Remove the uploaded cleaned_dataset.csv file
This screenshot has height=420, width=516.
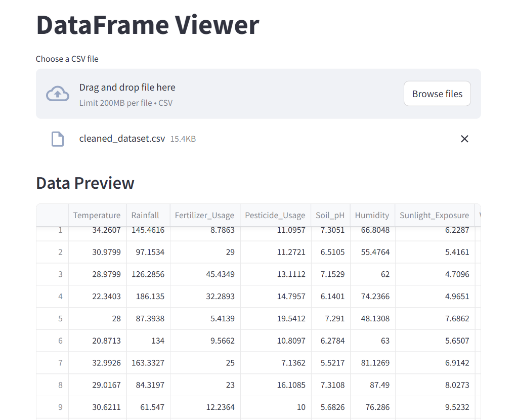click(x=464, y=139)
